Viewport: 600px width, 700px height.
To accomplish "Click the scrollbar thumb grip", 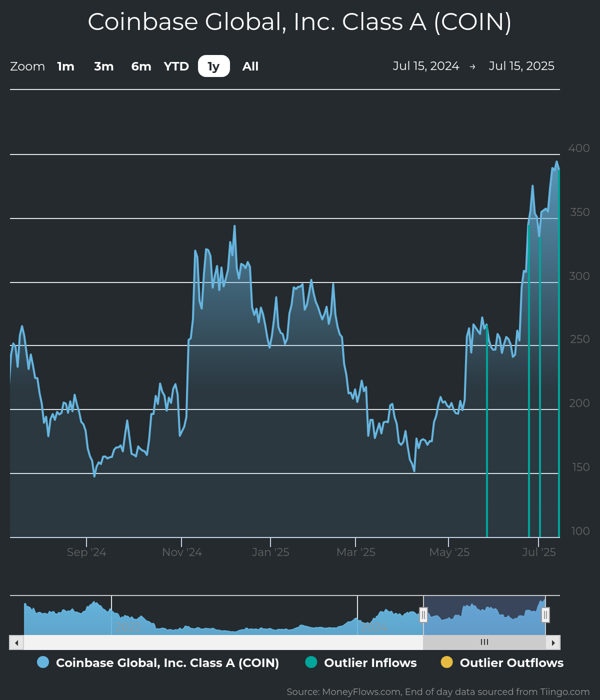I will pyautogui.click(x=484, y=642).
